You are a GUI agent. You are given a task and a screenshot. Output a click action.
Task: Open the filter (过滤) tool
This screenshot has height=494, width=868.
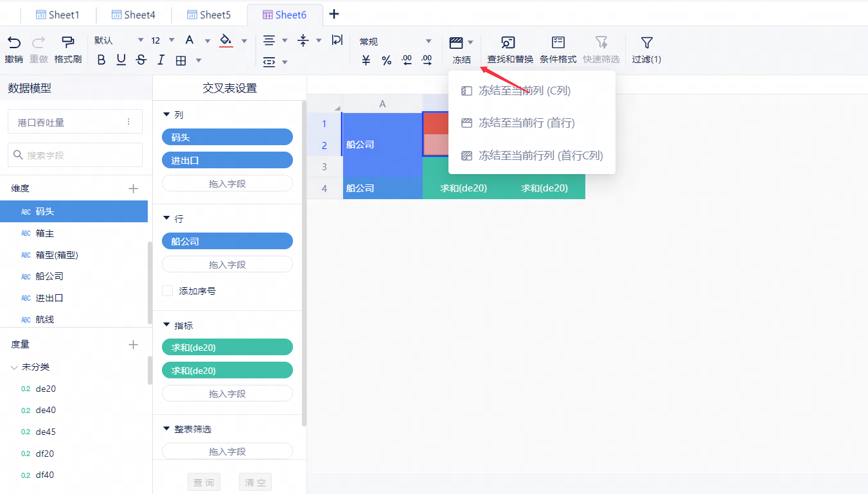[646, 49]
